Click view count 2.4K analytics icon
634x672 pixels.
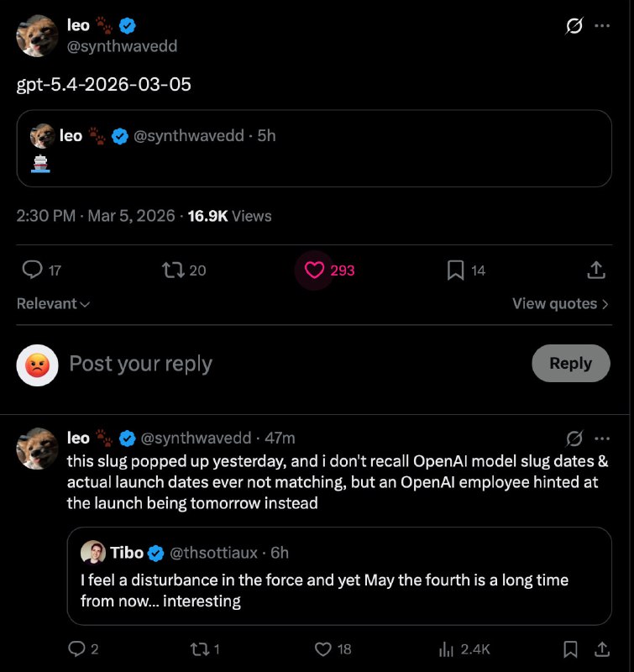coord(446,648)
